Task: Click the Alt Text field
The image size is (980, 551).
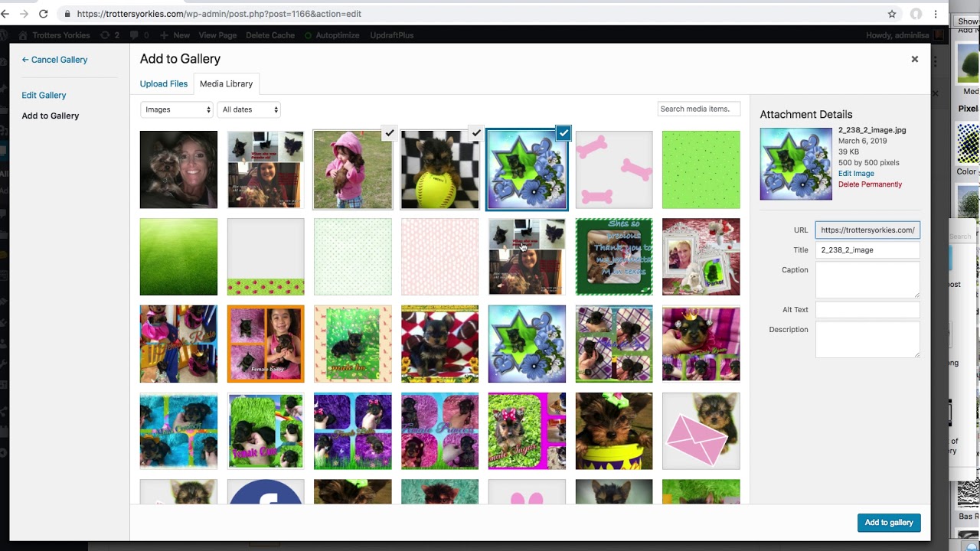Action: [867, 309]
